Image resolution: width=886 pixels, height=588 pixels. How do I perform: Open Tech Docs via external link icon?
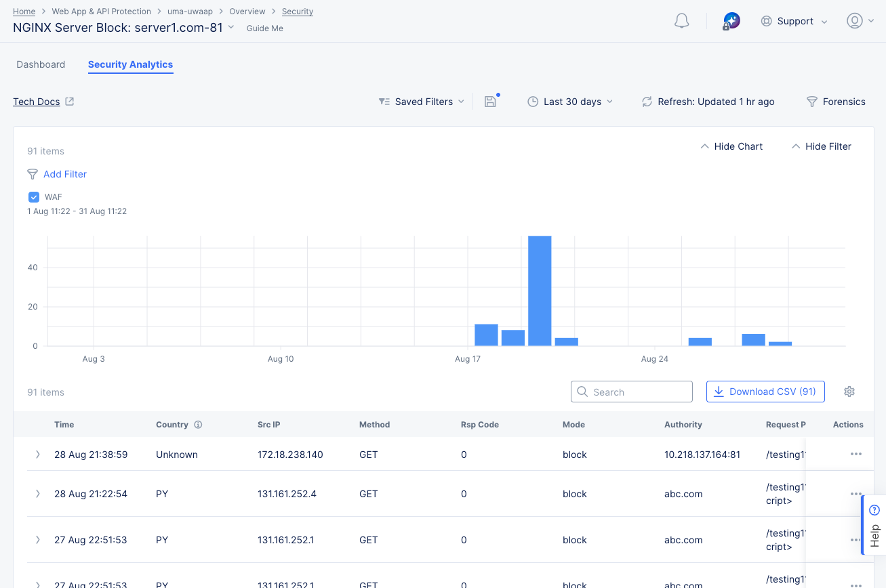[68, 100]
